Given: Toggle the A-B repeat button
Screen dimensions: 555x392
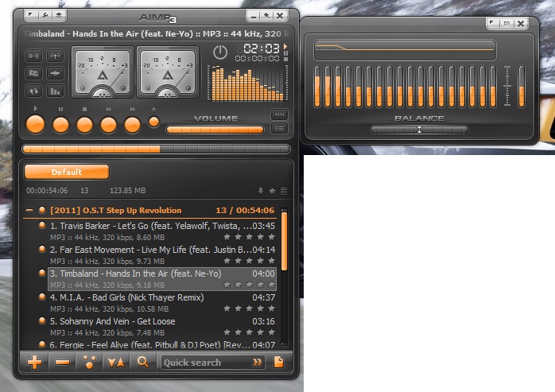Looking at the screenshot, I should pyautogui.click(x=33, y=56).
